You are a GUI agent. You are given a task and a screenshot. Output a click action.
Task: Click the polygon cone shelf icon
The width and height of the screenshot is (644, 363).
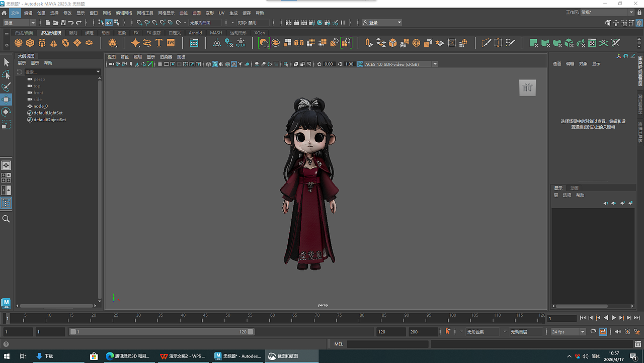click(x=54, y=43)
